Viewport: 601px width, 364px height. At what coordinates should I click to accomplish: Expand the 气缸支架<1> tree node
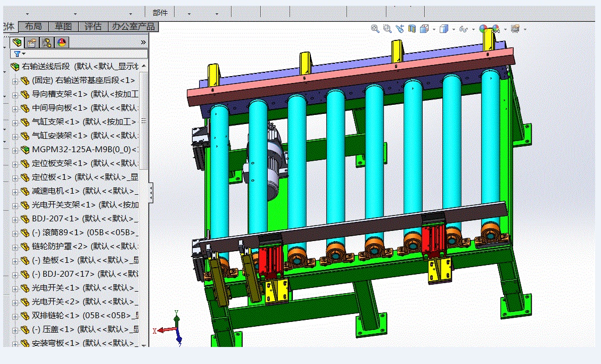click(x=15, y=122)
